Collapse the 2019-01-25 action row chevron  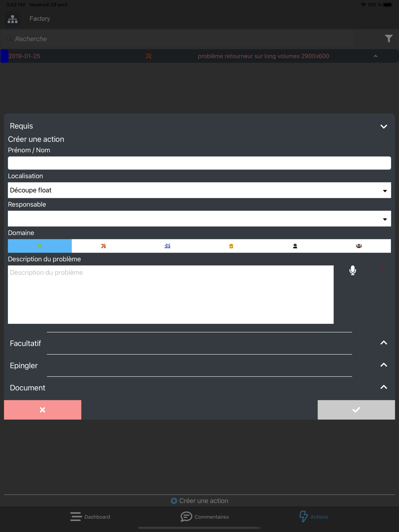point(375,56)
